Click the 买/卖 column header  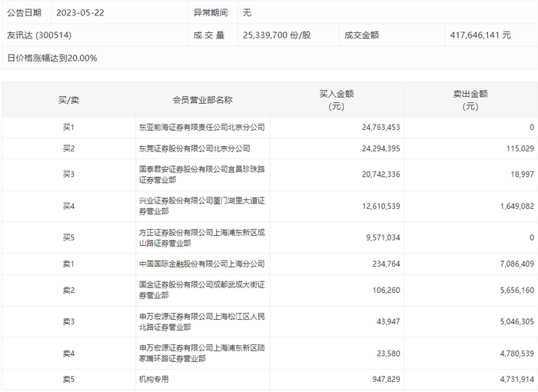click(68, 100)
